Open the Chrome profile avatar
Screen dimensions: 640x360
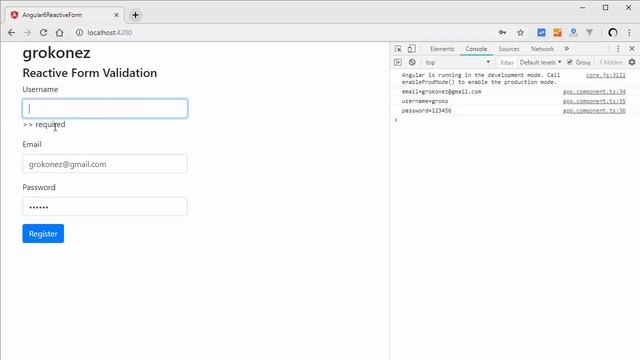pyautogui.click(x=613, y=33)
